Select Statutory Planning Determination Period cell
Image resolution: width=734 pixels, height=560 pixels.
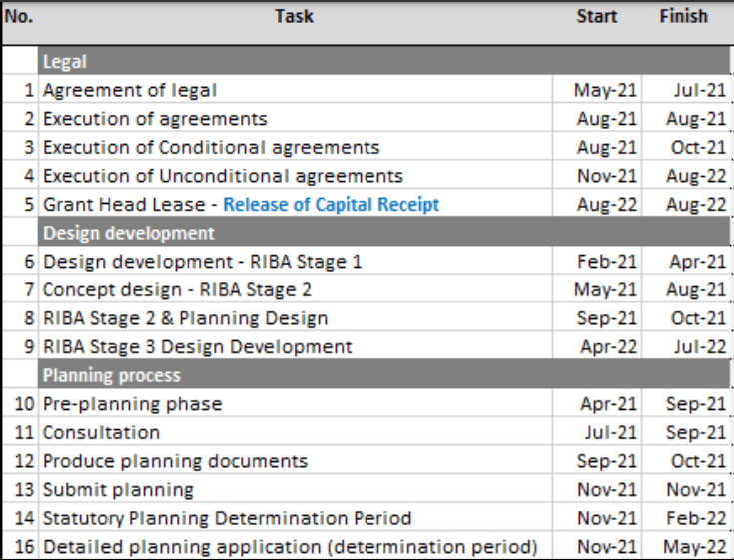(227, 518)
